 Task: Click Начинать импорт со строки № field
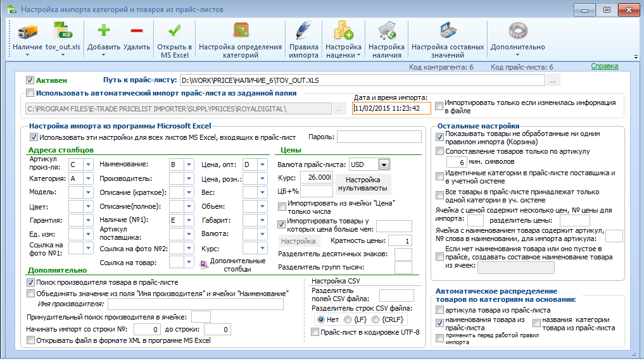147,329
